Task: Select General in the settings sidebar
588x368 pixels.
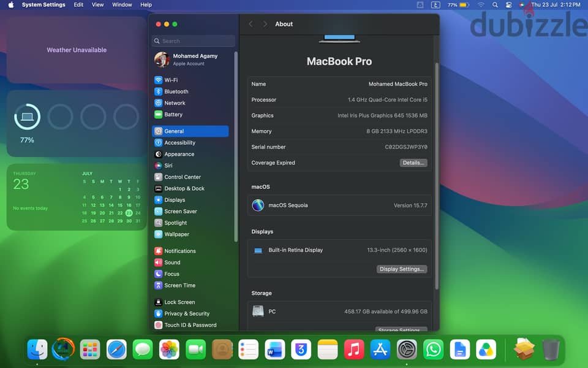Action: 190,131
